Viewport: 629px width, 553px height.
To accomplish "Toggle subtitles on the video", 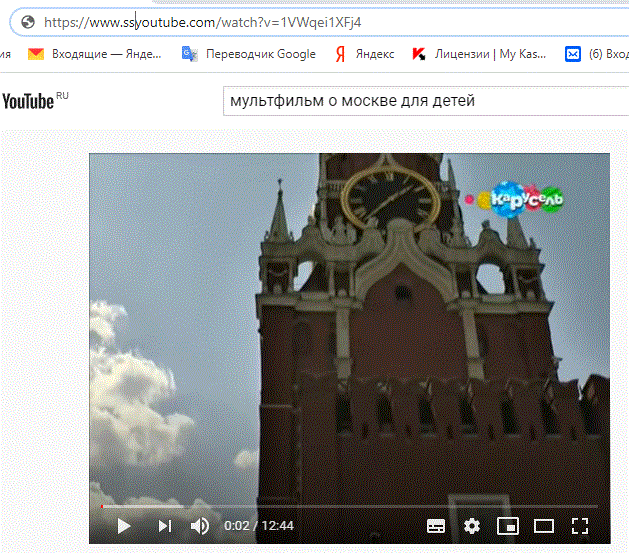I will coord(436,526).
